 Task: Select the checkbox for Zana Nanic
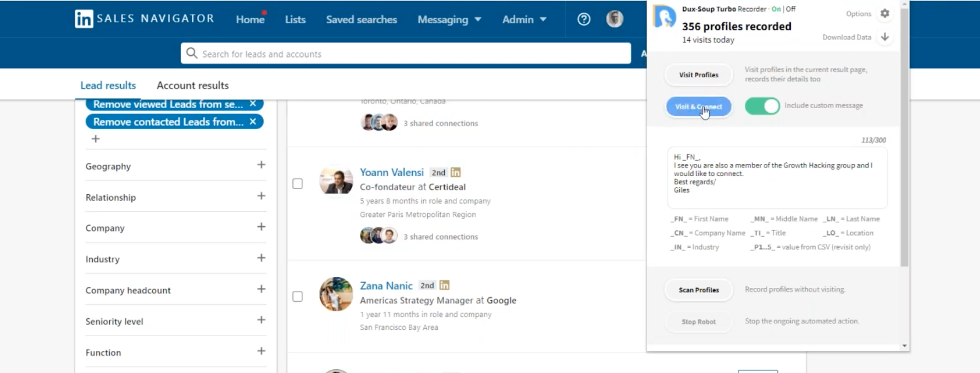[x=297, y=297]
